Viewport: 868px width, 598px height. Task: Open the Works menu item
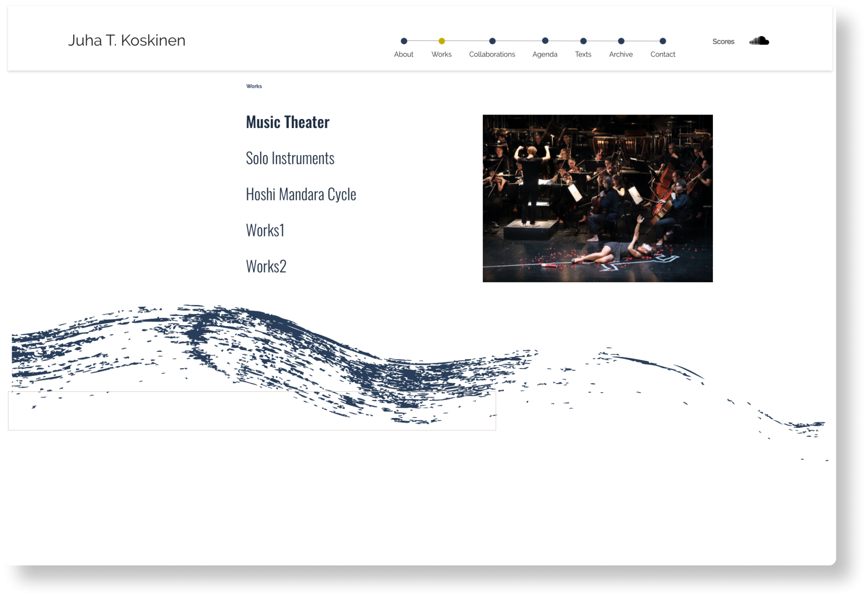tap(442, 54)
